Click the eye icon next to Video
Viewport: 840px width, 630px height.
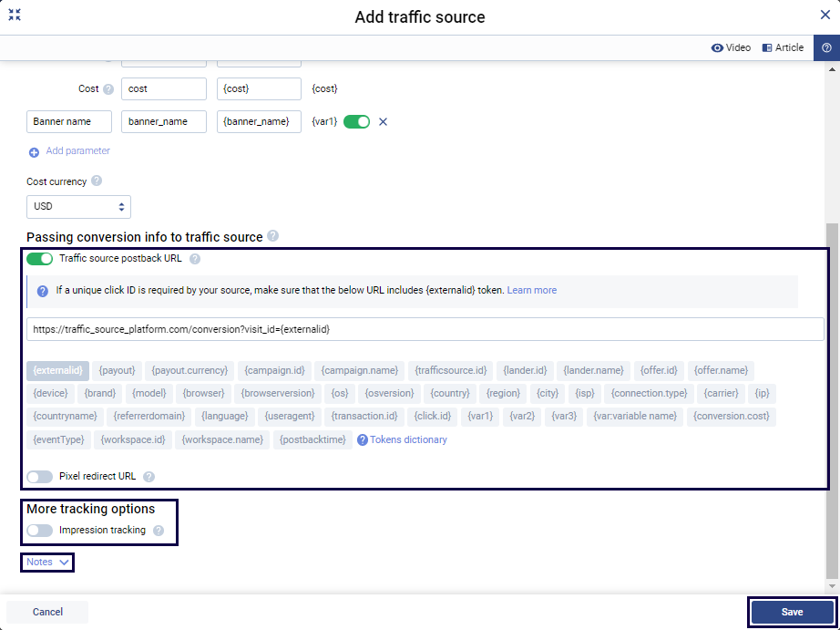tap(715, 46)
